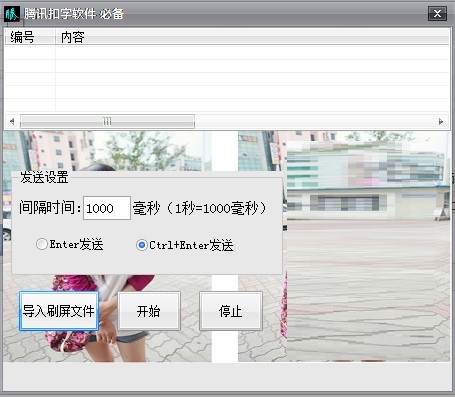Screen dimensions: 455x397
Task: Click the horizontal scrollbar thumb
Action: coord(107,121)
